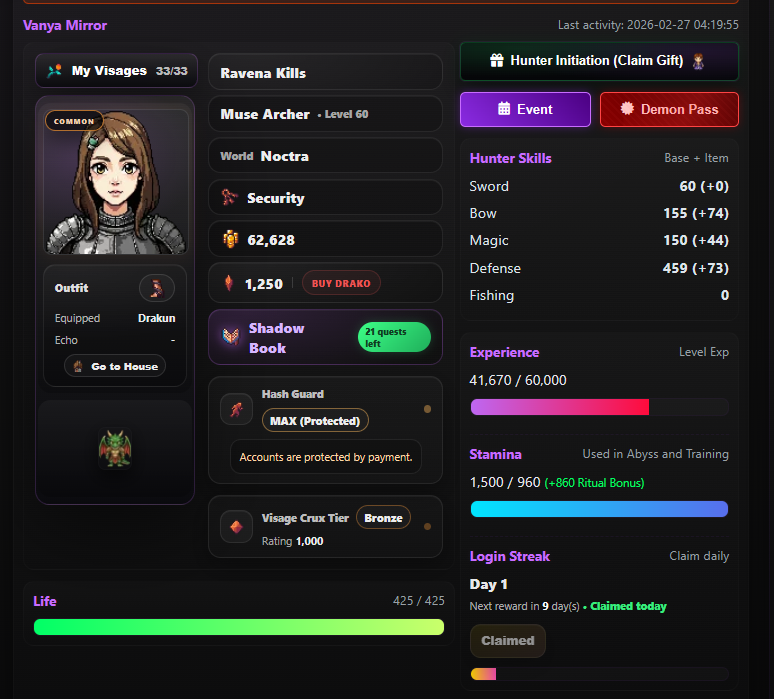Click the My Visages crossed-swords icon
The height and width of the screenshot is (699, 774).
tap(54, 71)
